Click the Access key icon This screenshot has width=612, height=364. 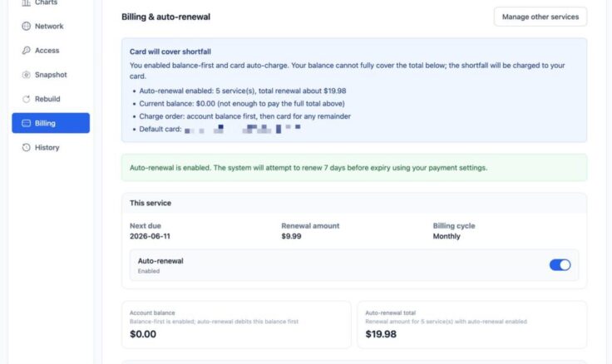(26, 51)
